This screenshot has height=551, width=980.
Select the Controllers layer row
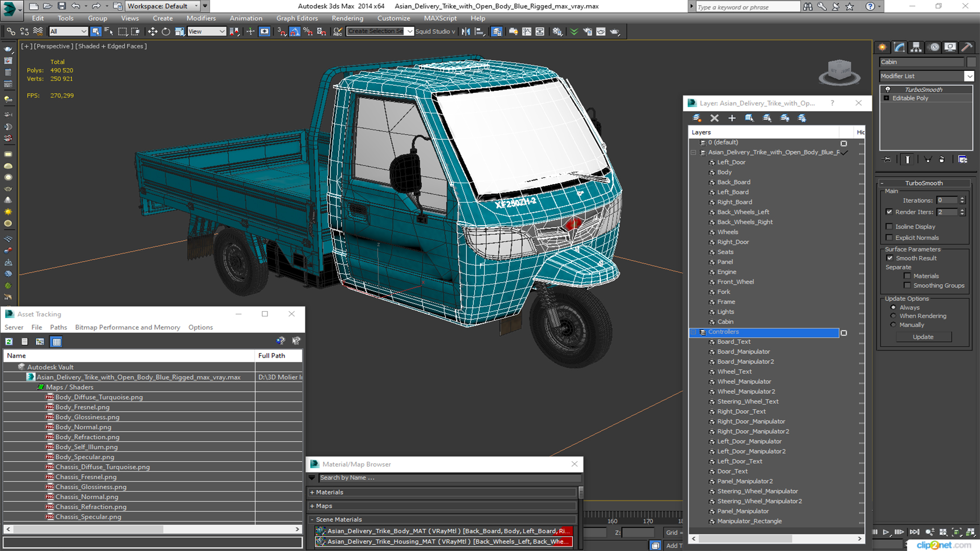pyautogui.click(x=764, y=332)
